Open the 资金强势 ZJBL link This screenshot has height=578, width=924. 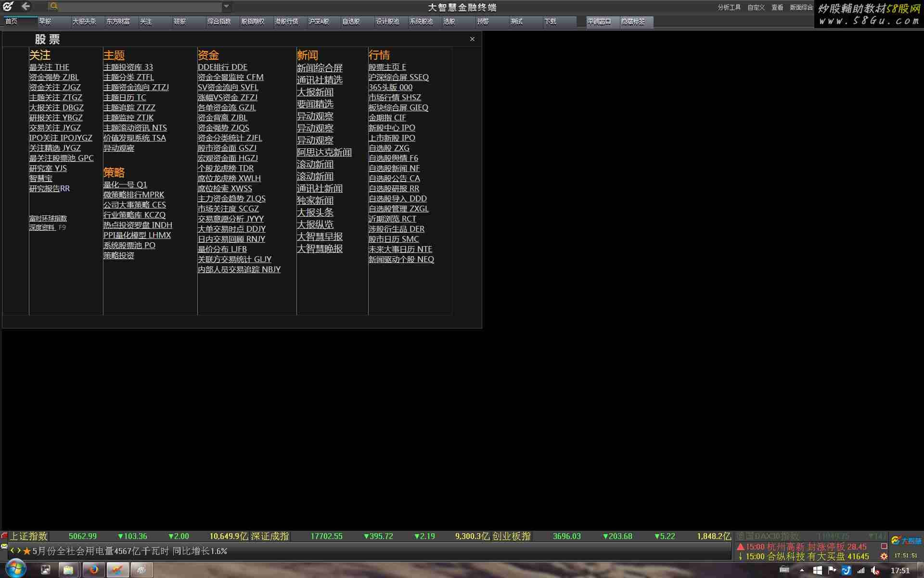tap(54, 77)
